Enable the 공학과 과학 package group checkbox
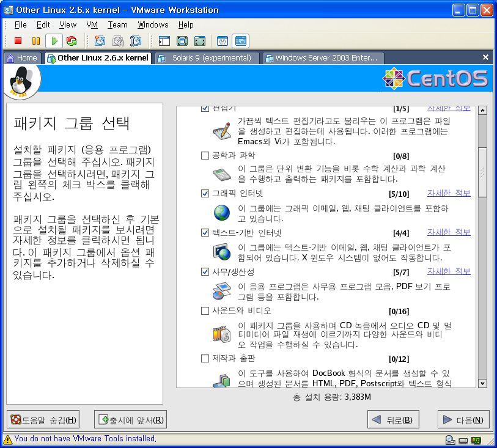This screenshot has height=448, width=497. (205, 155)
